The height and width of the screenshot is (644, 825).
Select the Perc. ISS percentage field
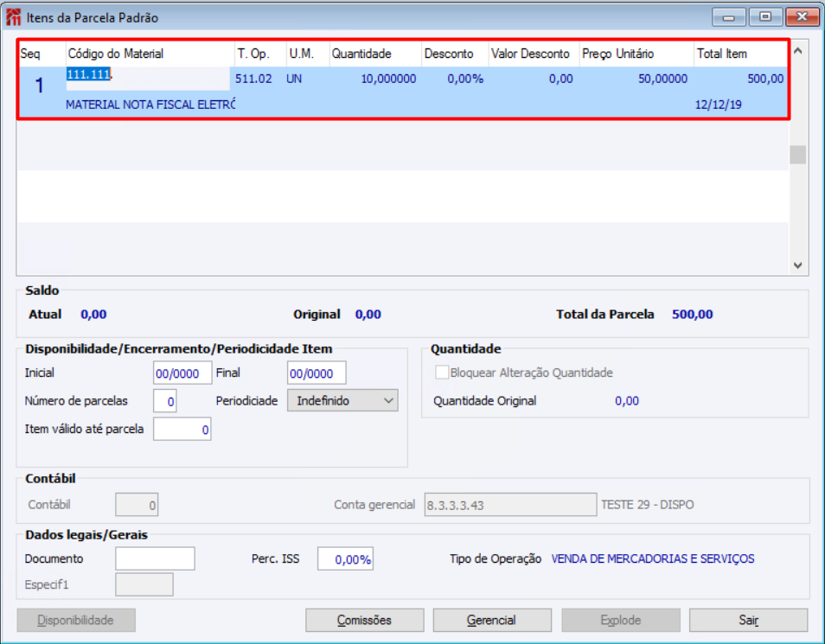point(345,559)
